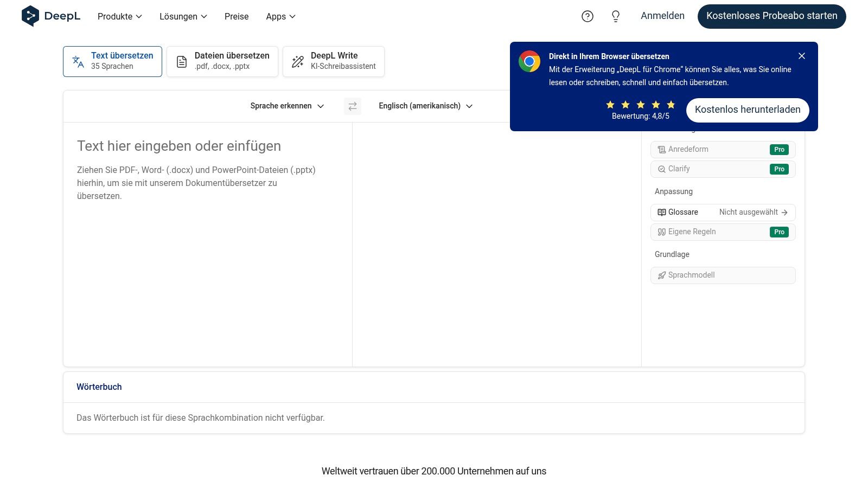The image size is (868, 488).
Task: Click the document icon in Dateien übersetzen tab
Action: coord(182,62)
